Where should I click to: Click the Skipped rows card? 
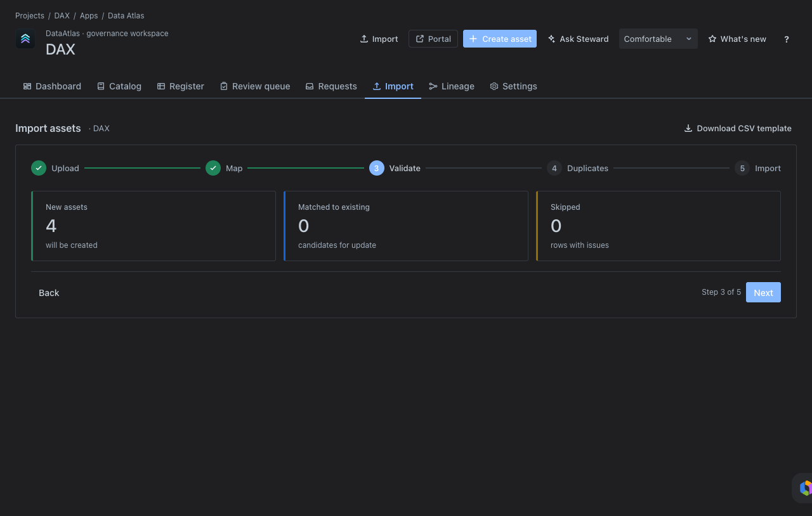click(658, 226)
